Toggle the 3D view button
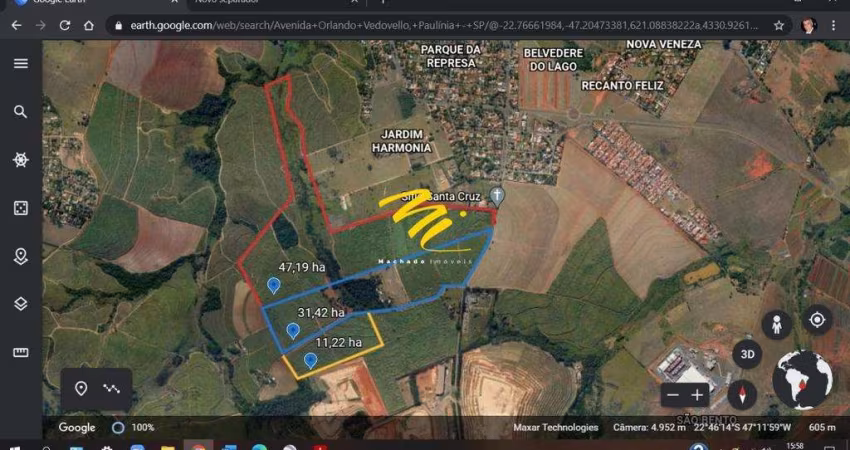This screenshot has height=450, width=850. pos(748,355)
